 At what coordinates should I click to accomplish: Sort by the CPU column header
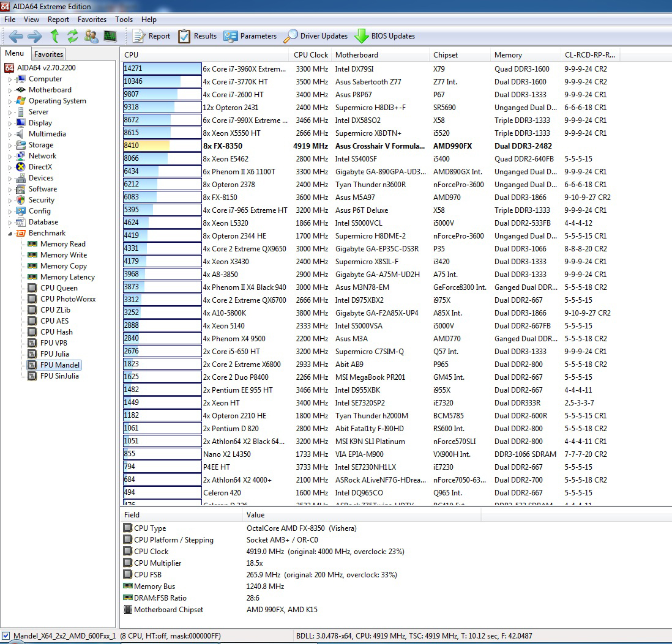click(204, 55)
